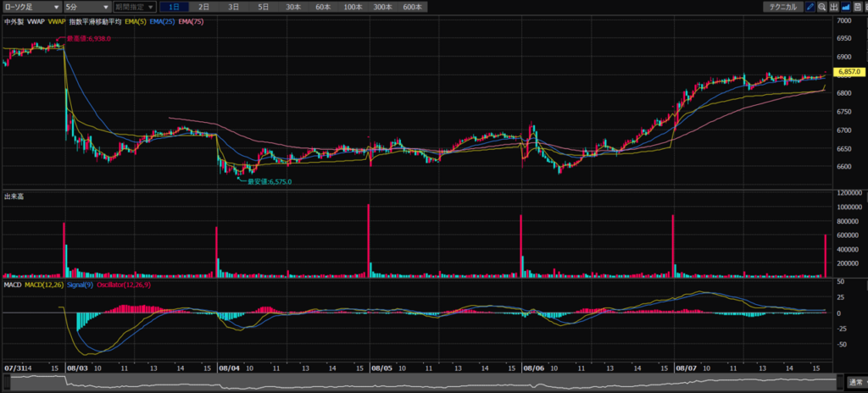Image resolution: width=868 pixels, height=393 pixels.
Task: Open the magnifier zoom tool
Action: coord(822,7)
